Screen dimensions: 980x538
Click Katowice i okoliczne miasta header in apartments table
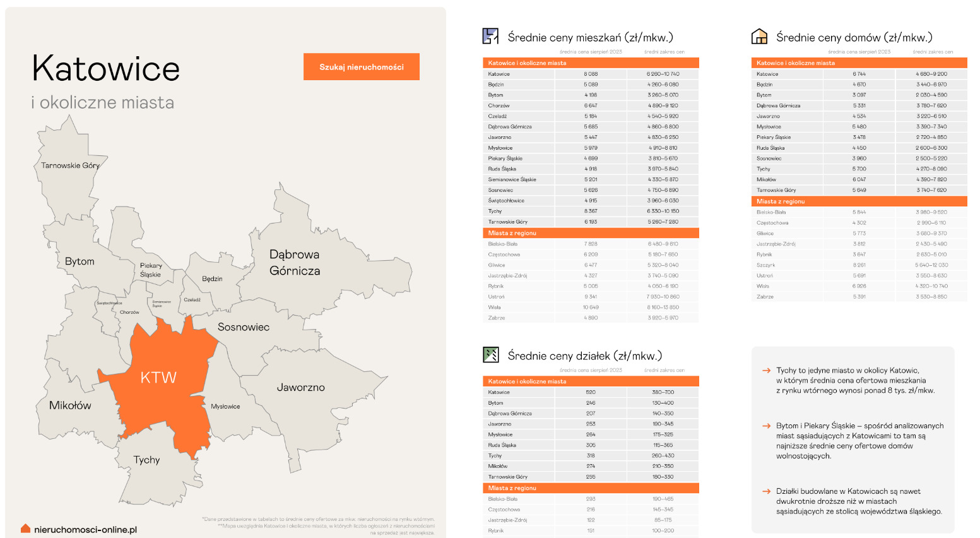(x=591, y=63)
